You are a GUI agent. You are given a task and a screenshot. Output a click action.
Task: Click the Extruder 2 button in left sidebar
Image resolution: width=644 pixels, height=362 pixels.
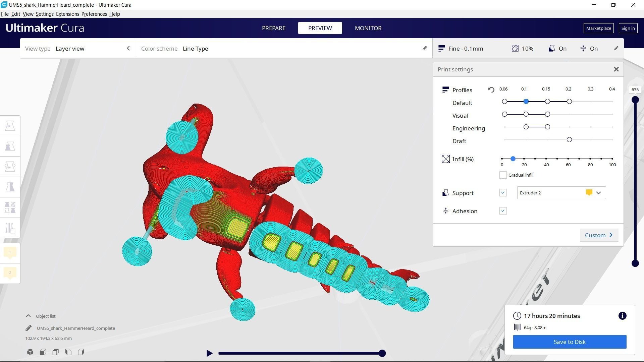click(x=10, y=273)
